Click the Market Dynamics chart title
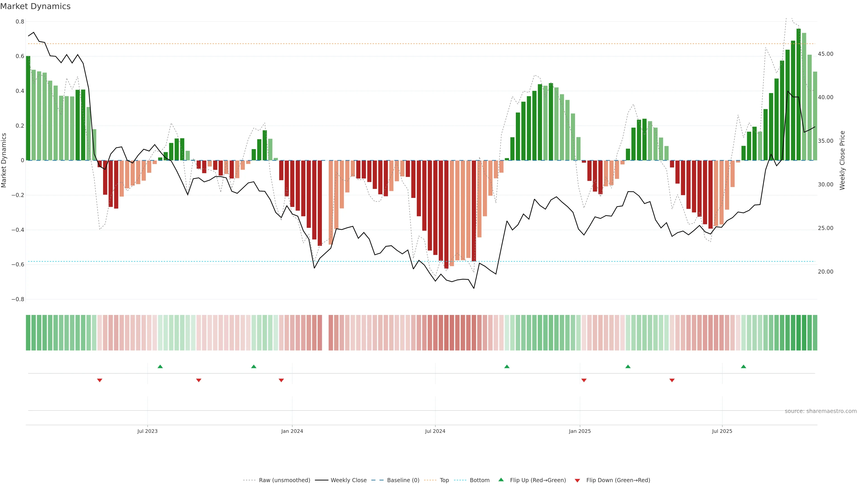The width and height of the screenshot is (868, 488). pos(35,6)
